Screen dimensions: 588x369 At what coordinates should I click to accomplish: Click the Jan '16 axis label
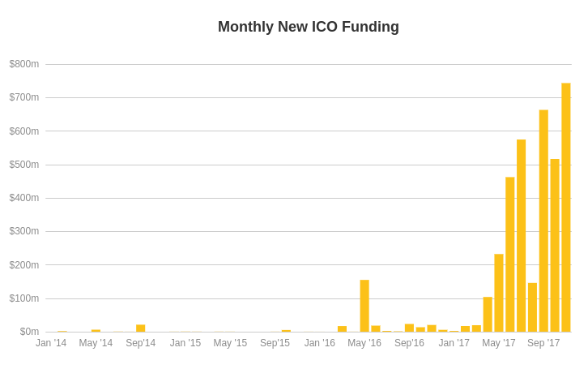319,343
